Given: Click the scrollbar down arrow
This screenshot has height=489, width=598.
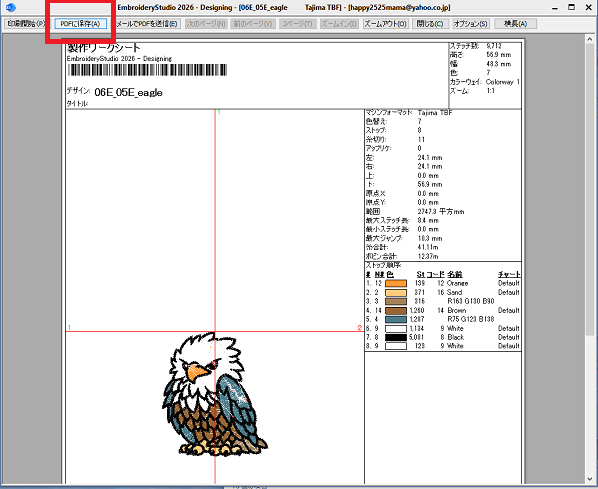Looking at the screenshot, I should 590,479.
